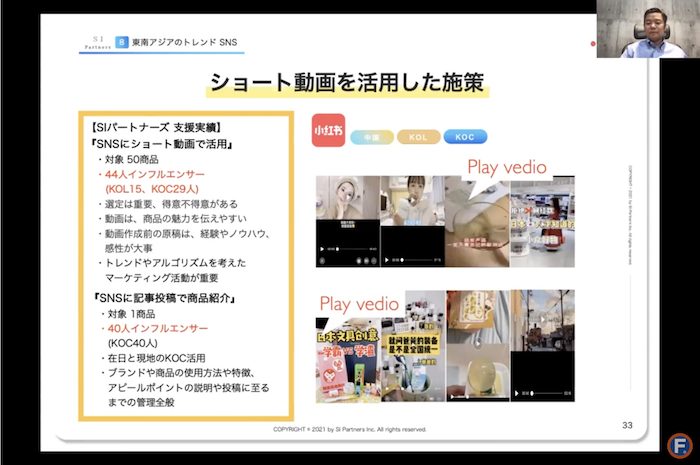Play the glass bowl video from its control bar
The width and height of the screenshot is (700, 465).
pos(452,396)
